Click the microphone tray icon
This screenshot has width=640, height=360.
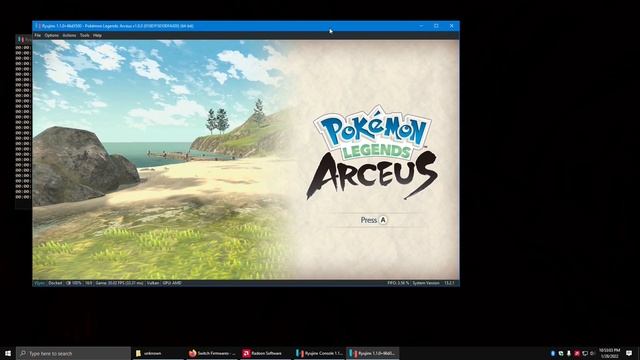click(x=569, y=353)
